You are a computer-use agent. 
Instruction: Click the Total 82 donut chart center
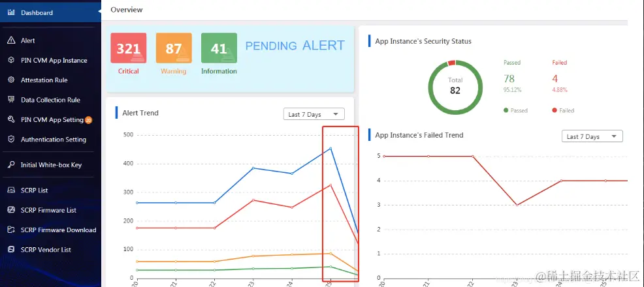(455, 87)
